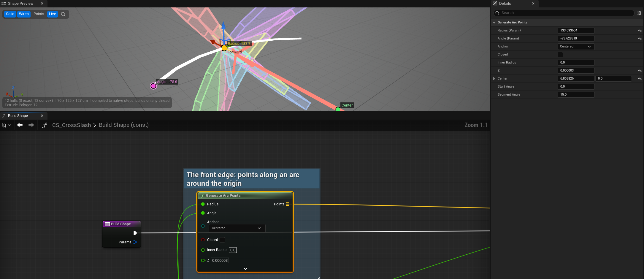Screen dimensions: 644x279
Task: Navigate forward in the graph history
Action: pyautogui.click(x=31, y=125)
